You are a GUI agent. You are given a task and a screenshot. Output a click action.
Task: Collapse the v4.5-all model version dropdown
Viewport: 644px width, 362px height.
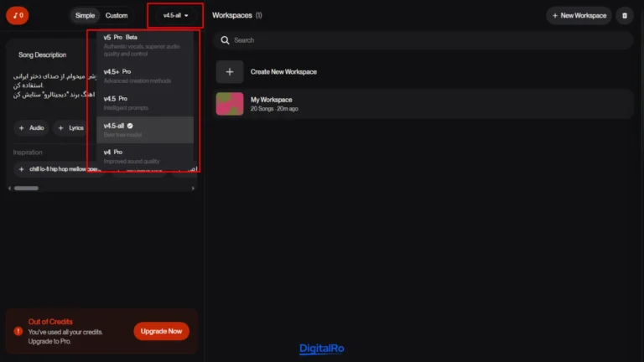(175, 15)
